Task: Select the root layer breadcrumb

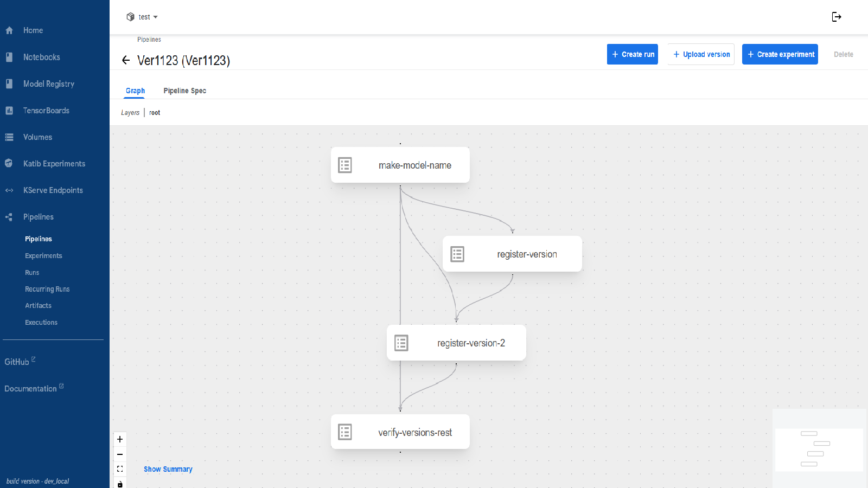Action: point(155,113)
